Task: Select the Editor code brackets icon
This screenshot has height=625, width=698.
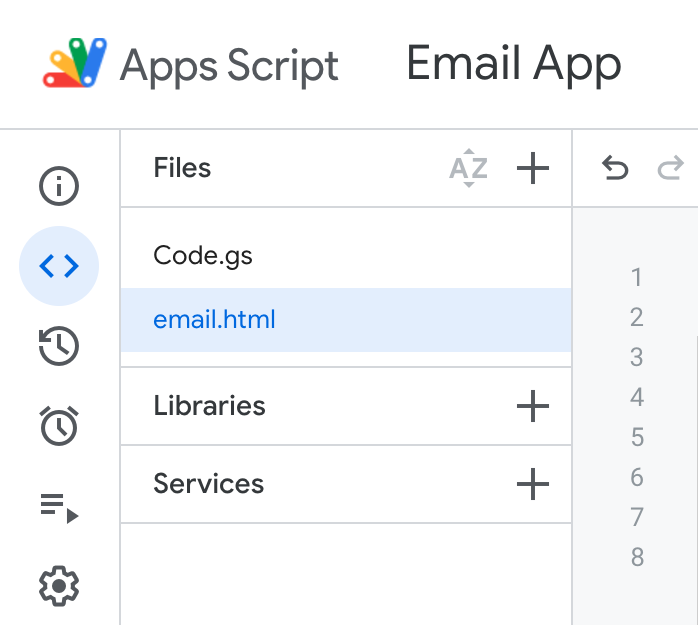Action: pos(59,266)
